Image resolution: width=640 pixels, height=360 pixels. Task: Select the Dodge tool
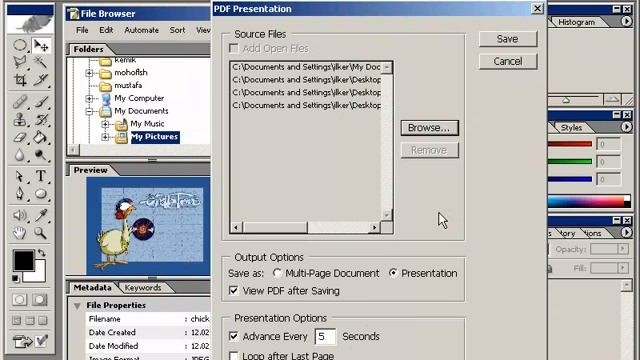point(41,155)
